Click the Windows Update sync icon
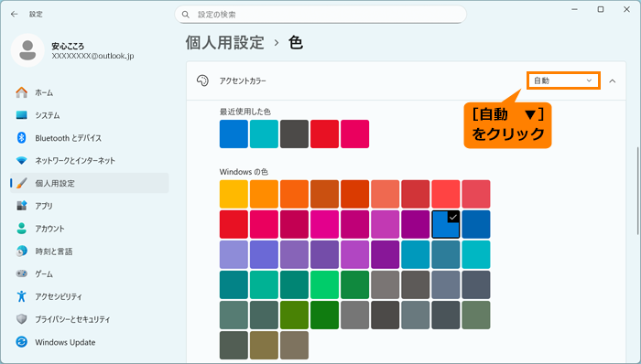 click(x=22, y=342)
